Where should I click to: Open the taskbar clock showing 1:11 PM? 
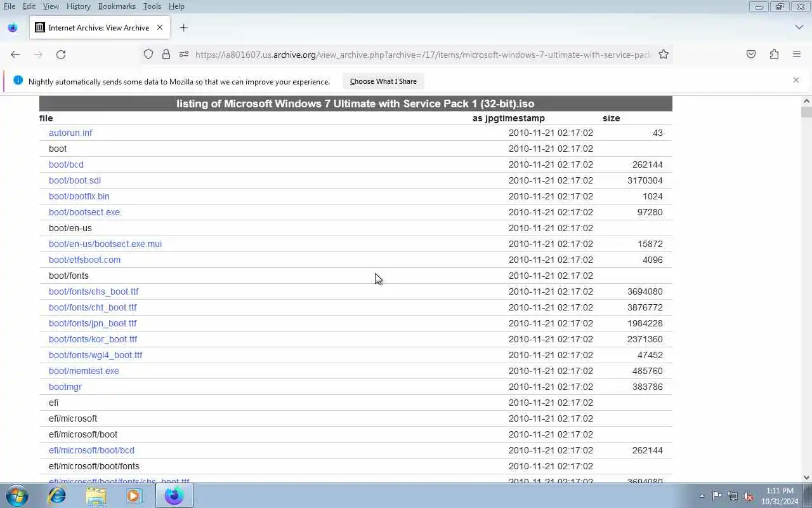pos(780,496)
